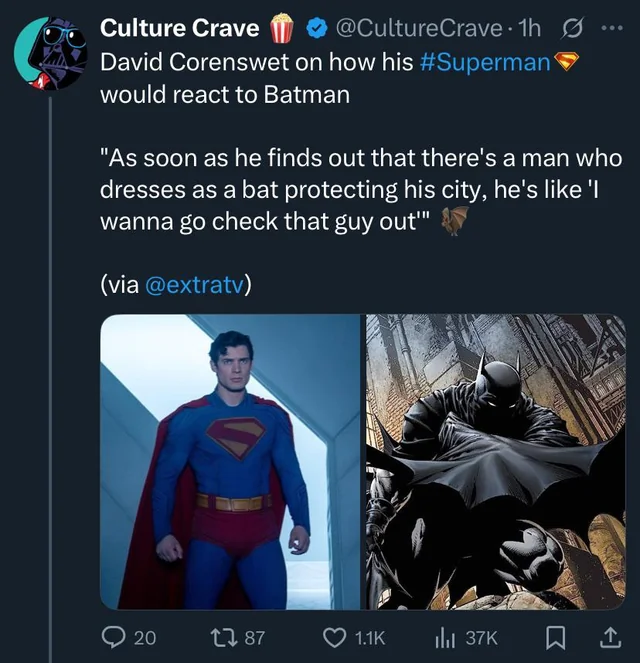Click the 37K views count
This screenshot has width=640, height=663.
click(482, 638)
